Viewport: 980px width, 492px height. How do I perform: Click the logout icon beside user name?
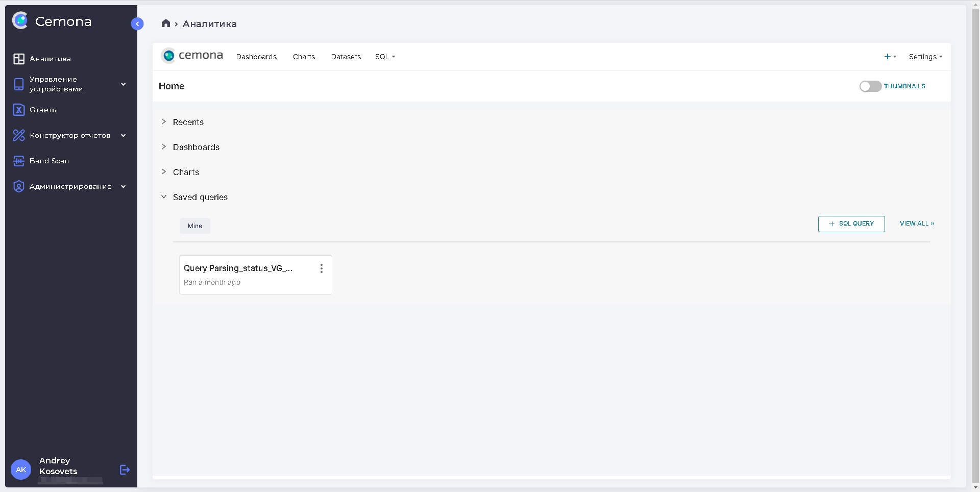tap(125, 470)
